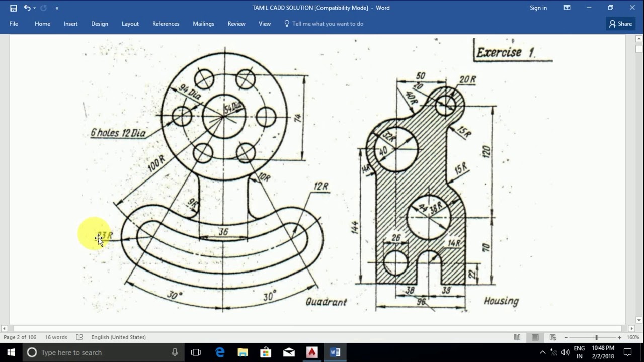Click the Share button
The width and height of the screenshot is (644, 362).
point(621,24)
